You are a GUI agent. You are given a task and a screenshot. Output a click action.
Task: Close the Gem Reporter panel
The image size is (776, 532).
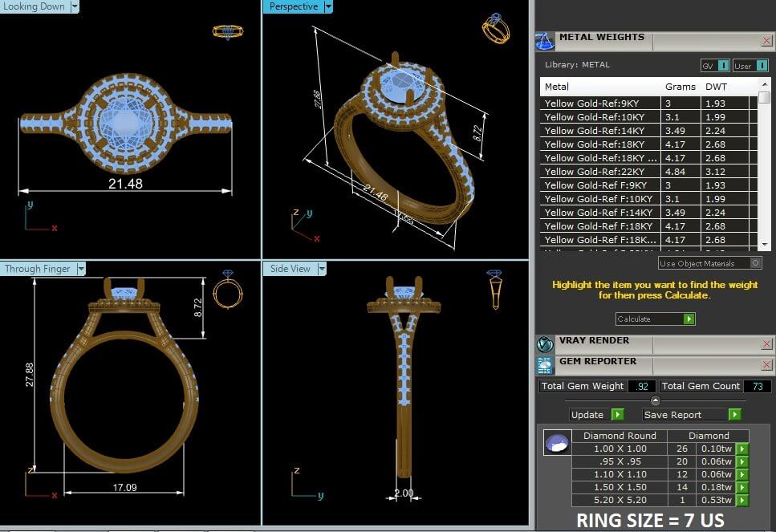766,365
